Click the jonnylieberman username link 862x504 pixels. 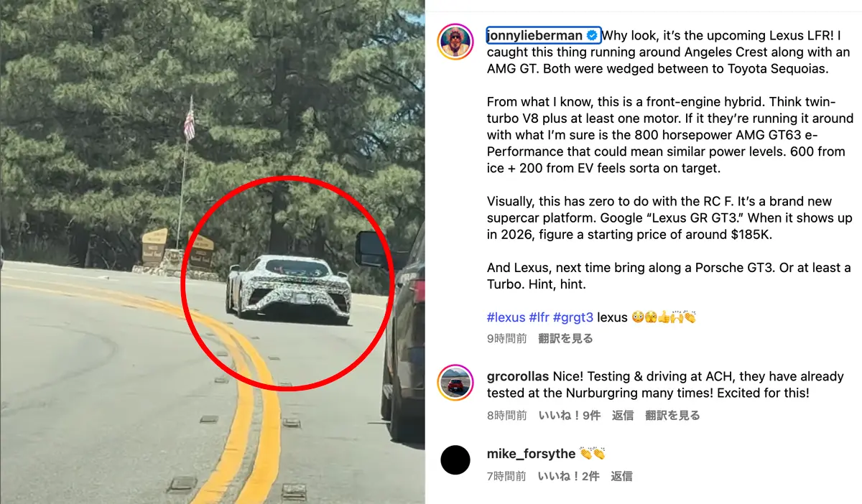click(x=534, y=35)
